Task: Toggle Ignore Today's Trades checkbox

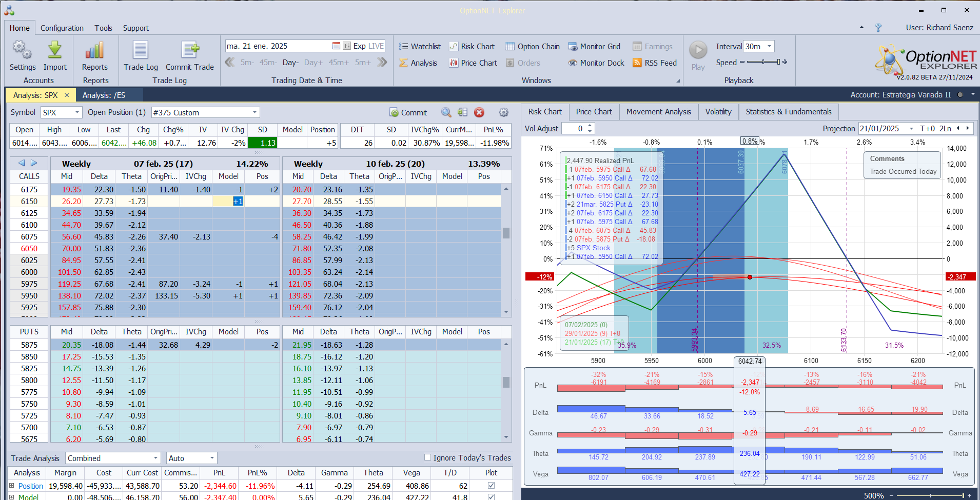Action: [x=427, y=457]
